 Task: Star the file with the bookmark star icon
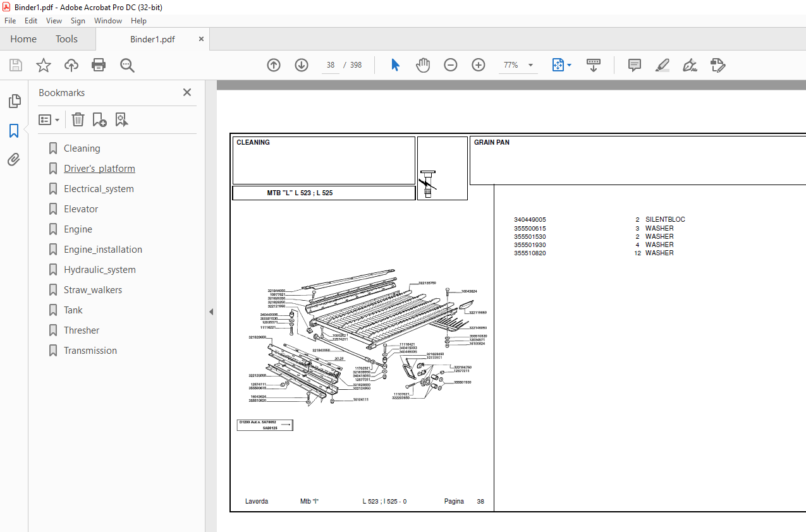point(44,65)
